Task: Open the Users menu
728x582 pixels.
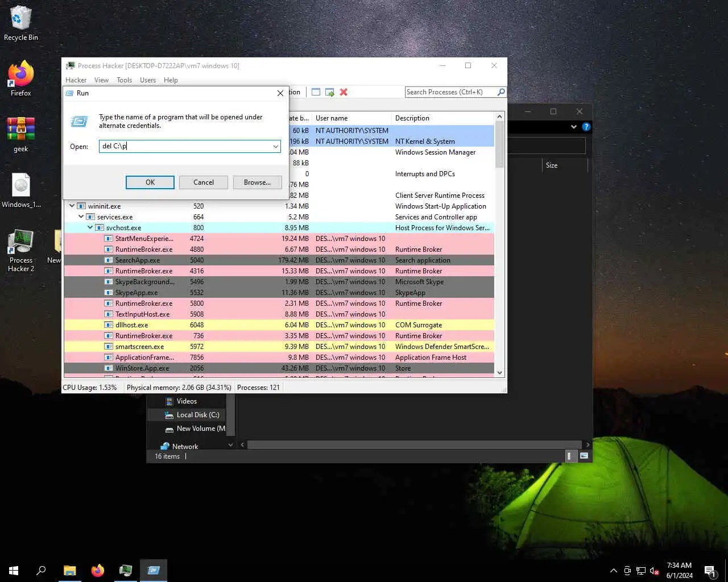Action: pos(148,80)
